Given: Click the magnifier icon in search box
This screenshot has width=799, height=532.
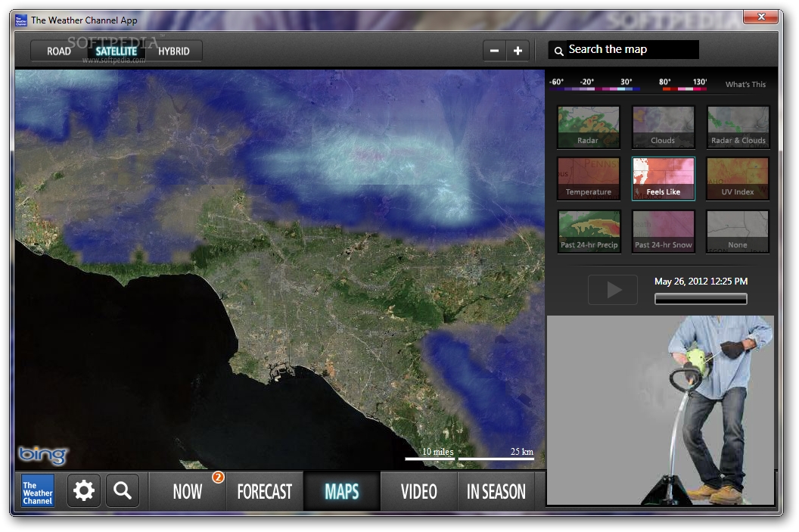Looking at the screenshot, I should click(558, 51).
